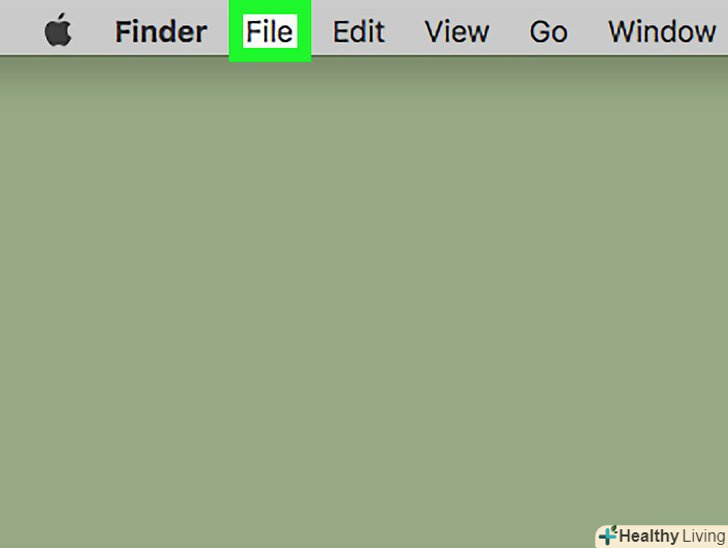The height and width of the screenshot is (548, 728).
Task: Choose File from the Finder menu bar
Action: [x=270, y=31]
